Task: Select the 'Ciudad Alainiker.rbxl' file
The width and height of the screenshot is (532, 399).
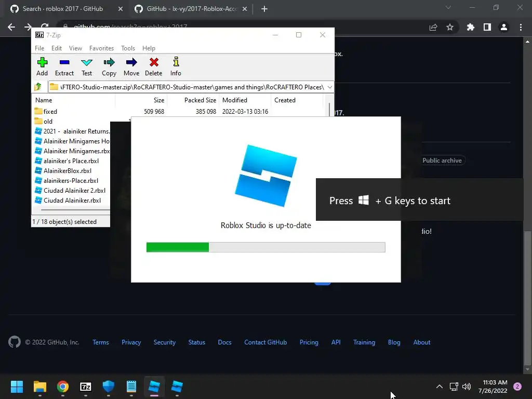Action: pos(68,200)
